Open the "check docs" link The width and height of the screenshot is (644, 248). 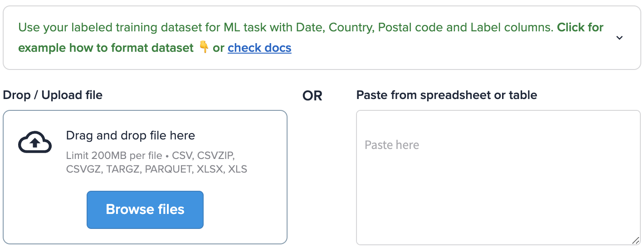tap(259, 48)
